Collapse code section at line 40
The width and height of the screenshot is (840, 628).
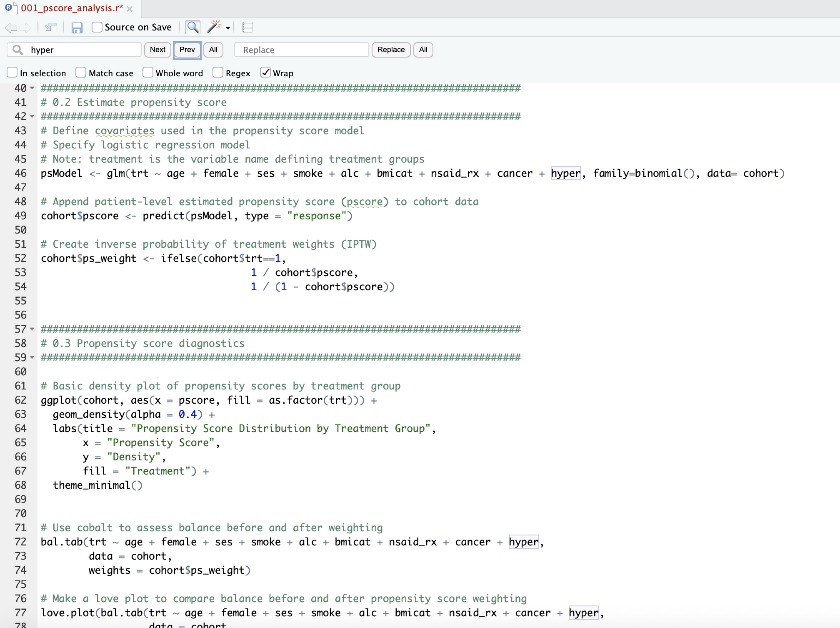coord(32,88)
